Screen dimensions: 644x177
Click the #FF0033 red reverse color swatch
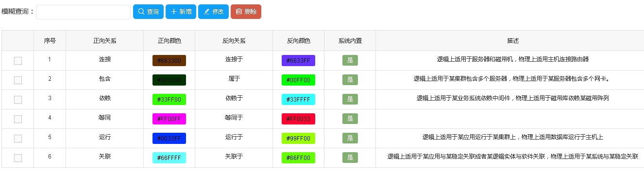tap(298, 119)
